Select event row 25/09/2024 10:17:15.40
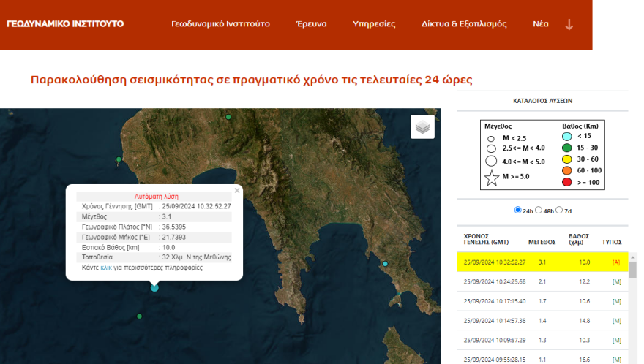Viewport: 644px width, 364px height. 542,301
